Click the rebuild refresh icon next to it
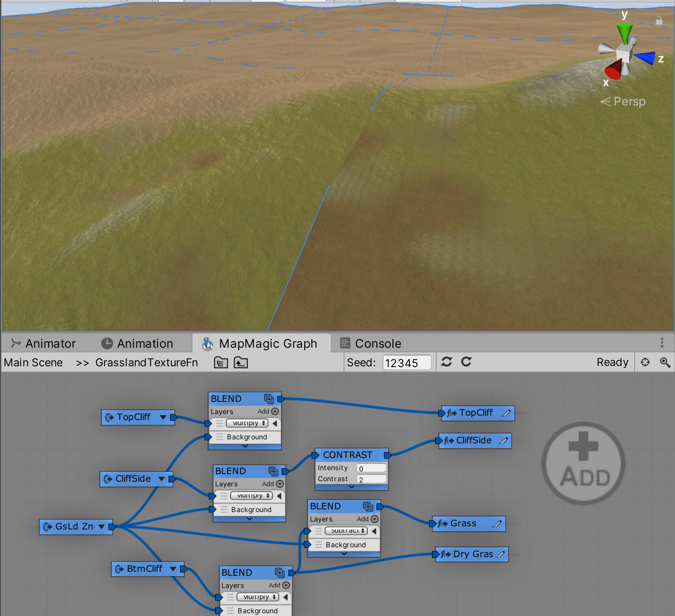This screenshot has height=616, width=675. coord(467,362)
